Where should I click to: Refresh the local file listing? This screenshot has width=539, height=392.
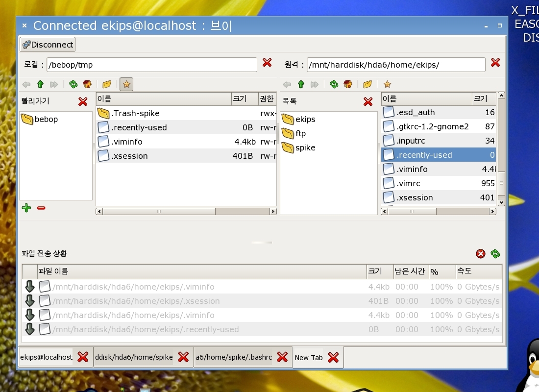pos(73,84)
